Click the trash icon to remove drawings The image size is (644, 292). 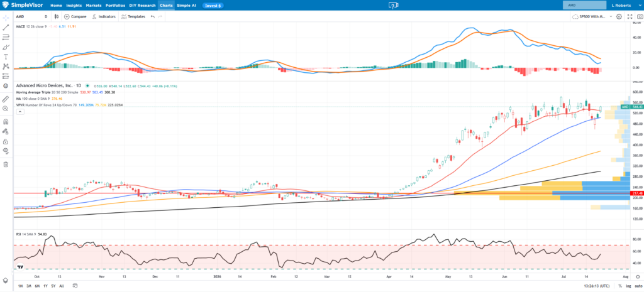coord(6,165)
